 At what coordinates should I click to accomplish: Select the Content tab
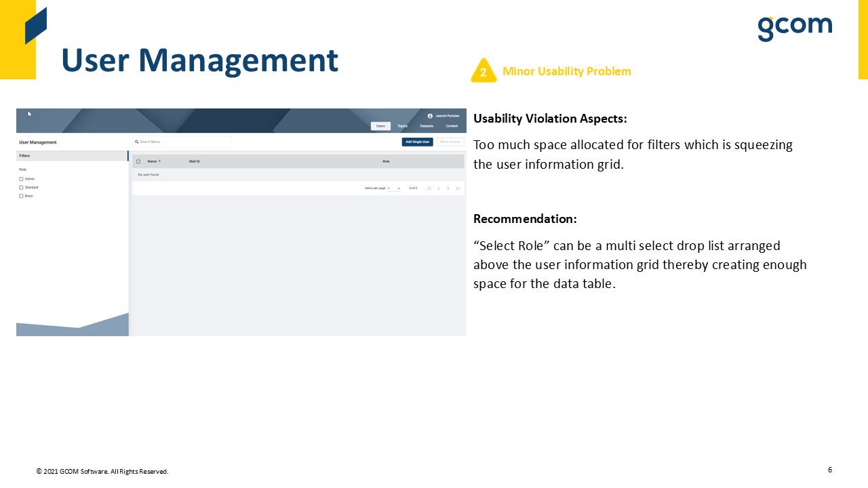click(x=452, y=126)
